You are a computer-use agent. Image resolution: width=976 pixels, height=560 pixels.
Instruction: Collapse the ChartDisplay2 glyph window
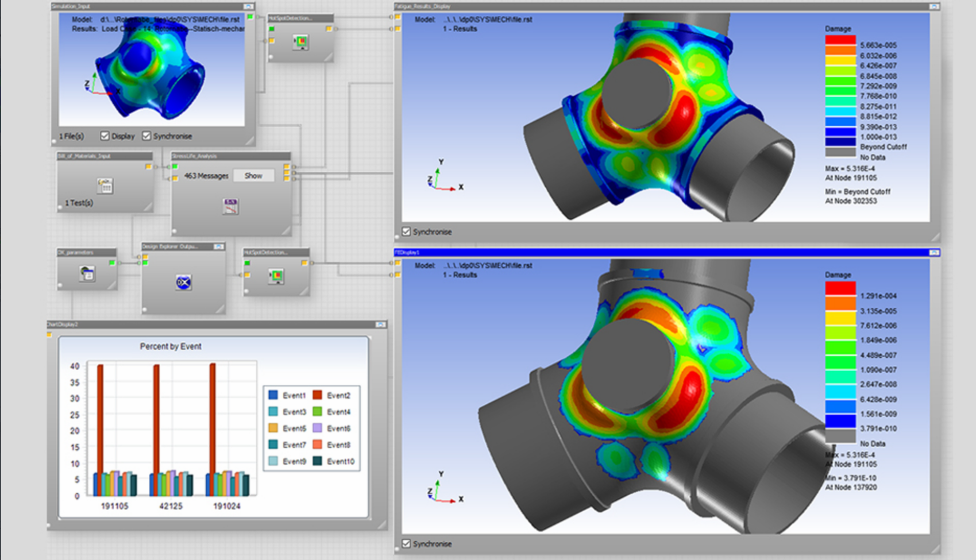380,325
